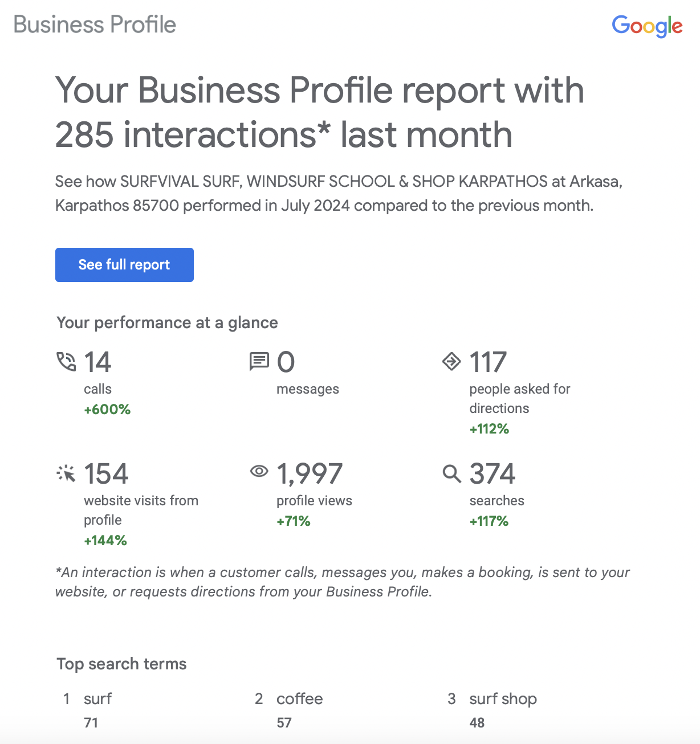
Task: Click the top search term surf
Action: point(97,699)
